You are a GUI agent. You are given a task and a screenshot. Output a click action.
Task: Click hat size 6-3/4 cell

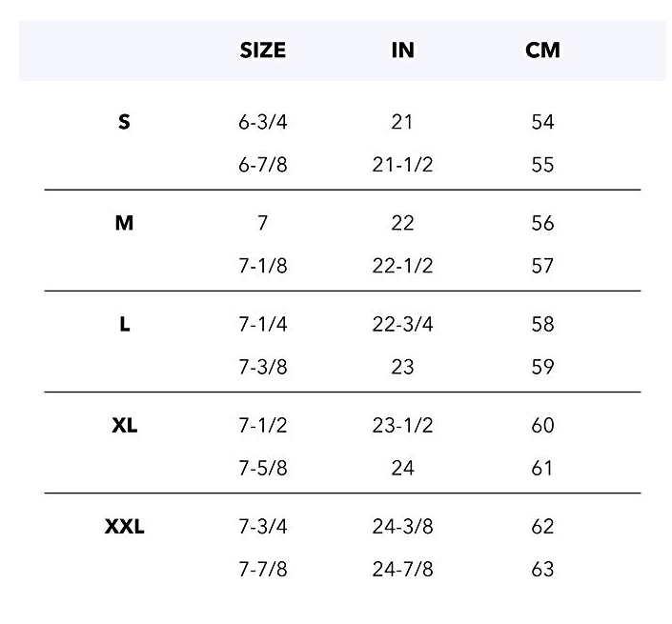(x=262, y=122)
